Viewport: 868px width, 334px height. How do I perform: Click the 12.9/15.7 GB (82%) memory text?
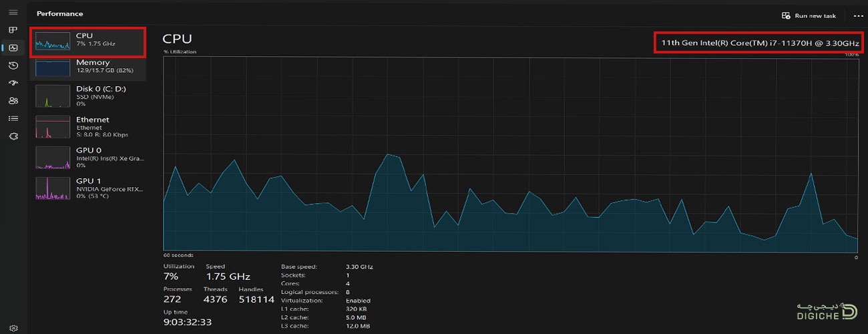click(105, 70)
